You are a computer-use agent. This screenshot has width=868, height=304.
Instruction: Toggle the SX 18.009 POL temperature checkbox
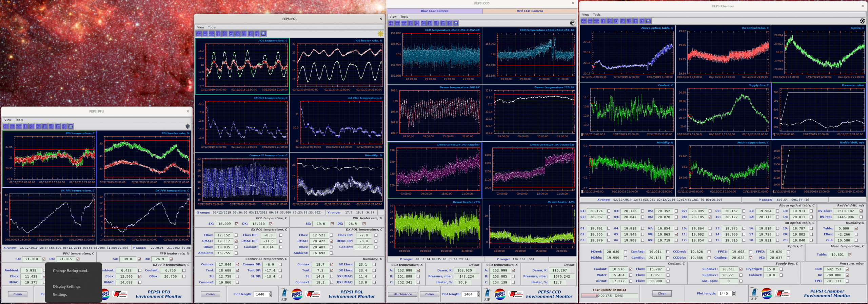click(237, 224)
